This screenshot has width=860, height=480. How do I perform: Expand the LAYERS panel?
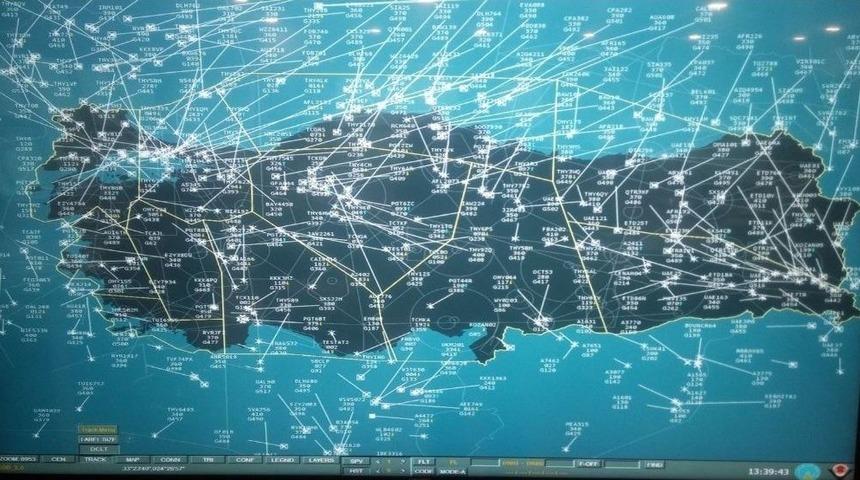point(320,459)
